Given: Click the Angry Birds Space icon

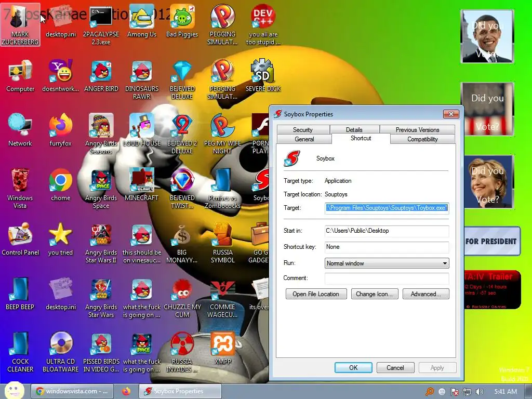Looking at the screenshot, I should (x=101, y=188).
